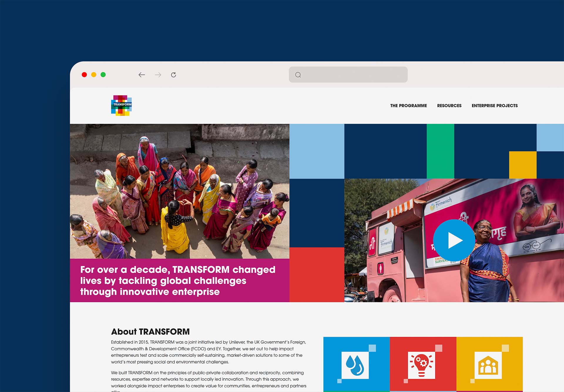
Task: Click into the browser address bar field
Action: (x=348, y=75)
